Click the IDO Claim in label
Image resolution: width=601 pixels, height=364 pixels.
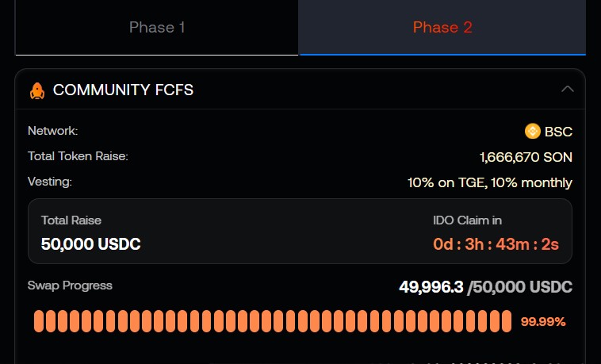click(467, 220)
